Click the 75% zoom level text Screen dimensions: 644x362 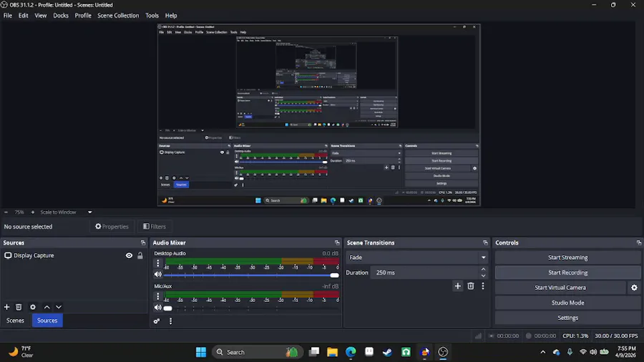coord(19,212)
